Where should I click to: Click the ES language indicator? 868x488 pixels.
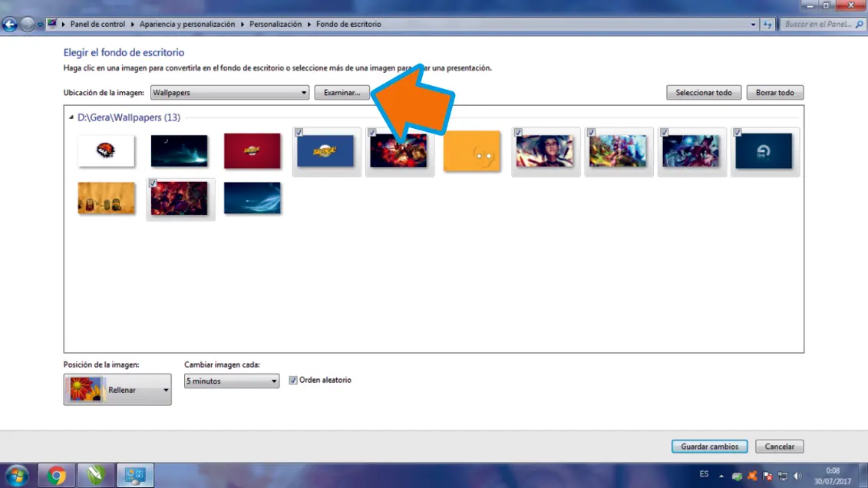click(x=704, y=474)
